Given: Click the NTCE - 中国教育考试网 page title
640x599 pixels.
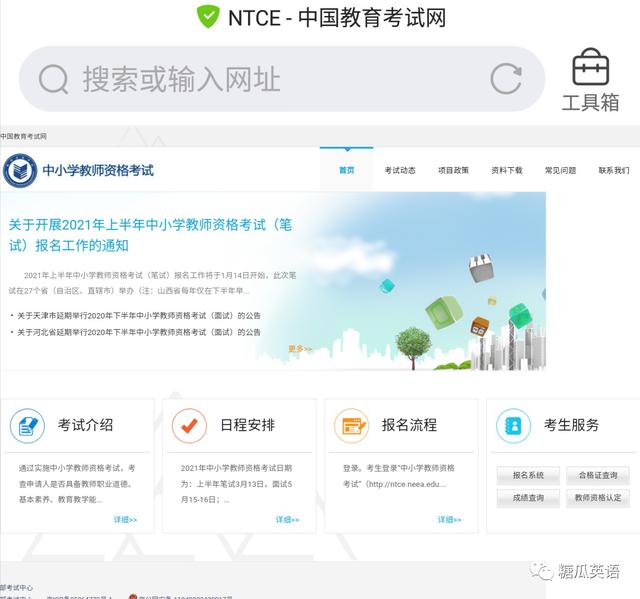Looking at the screenshot, I should pos(337,18).
